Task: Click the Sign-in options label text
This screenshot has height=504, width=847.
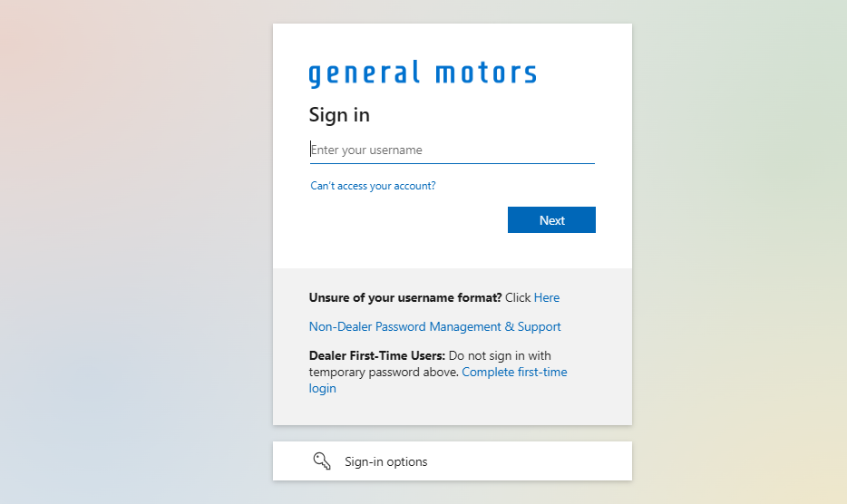Action: pos(385,462)
